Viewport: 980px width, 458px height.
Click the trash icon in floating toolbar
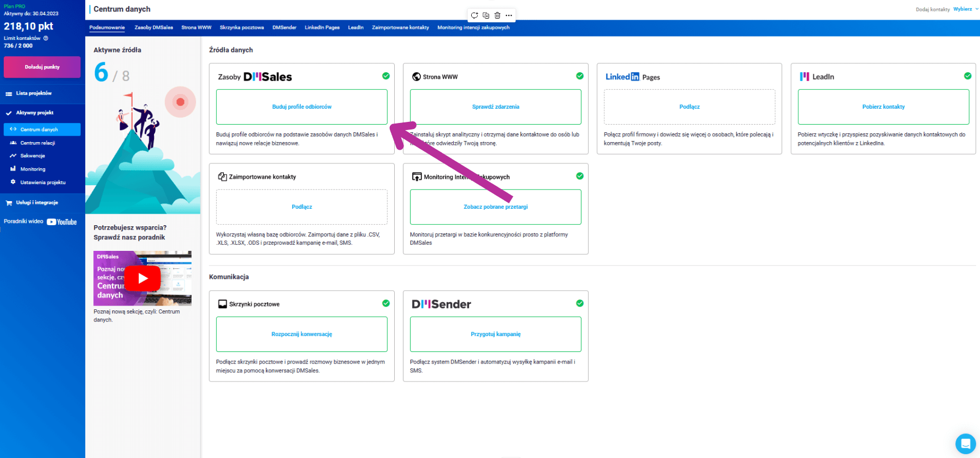click(497, 15)
